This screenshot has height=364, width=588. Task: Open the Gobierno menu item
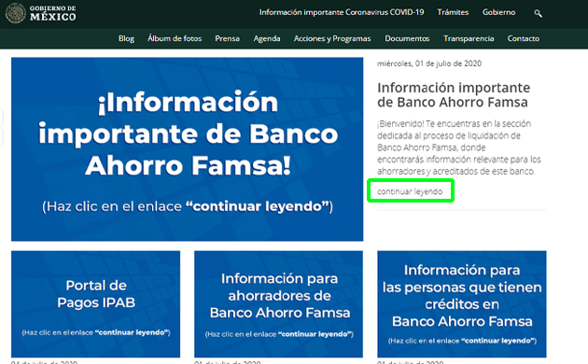[x=498, y=12]
